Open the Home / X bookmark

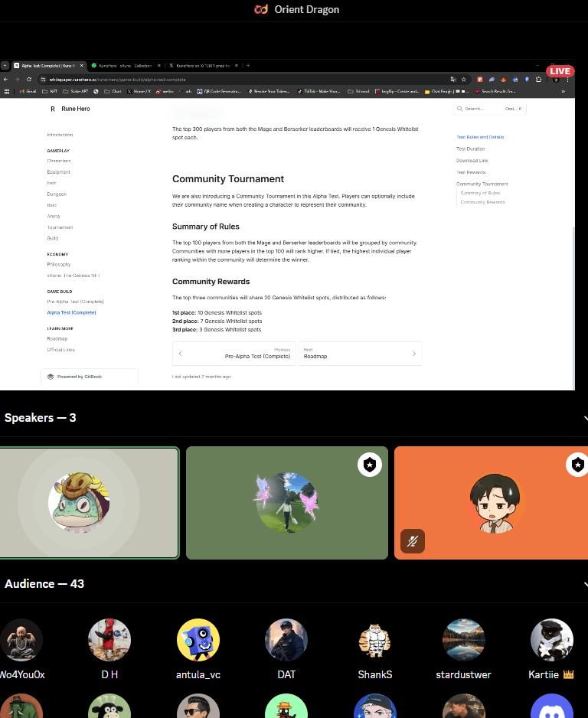pyautogui.click(x=139, y=91)
